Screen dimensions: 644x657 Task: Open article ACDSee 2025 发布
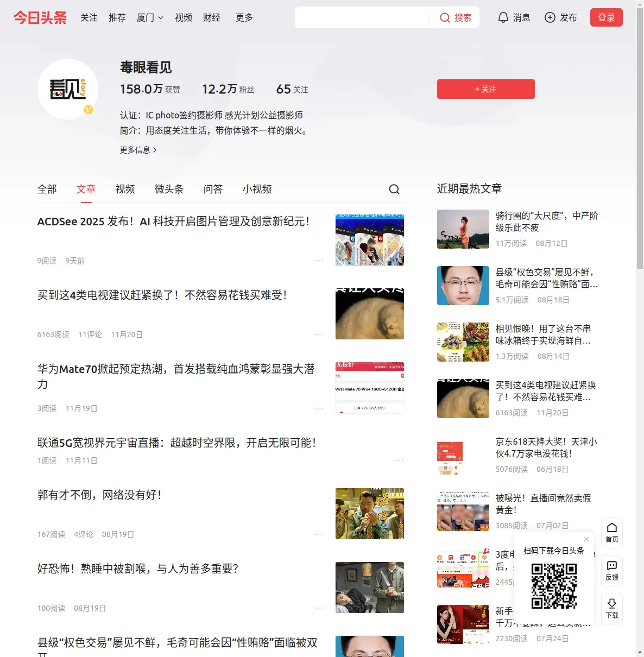point(174,222)
